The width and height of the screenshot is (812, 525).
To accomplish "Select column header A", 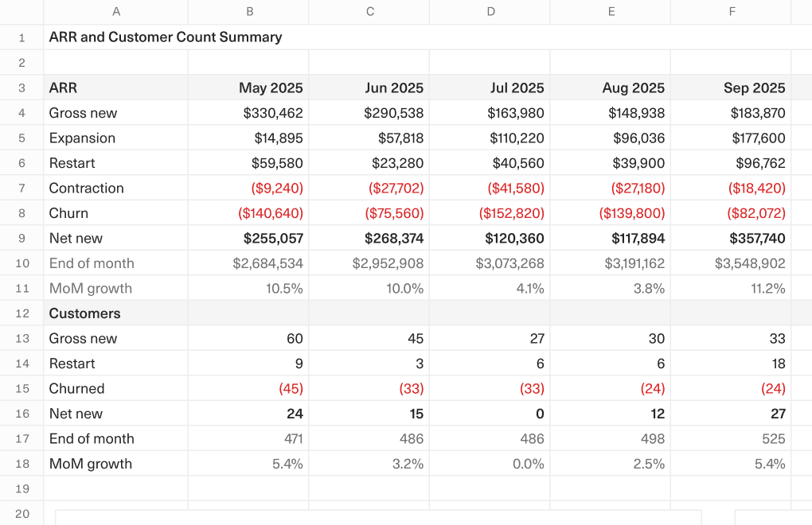I will (116, 11).
